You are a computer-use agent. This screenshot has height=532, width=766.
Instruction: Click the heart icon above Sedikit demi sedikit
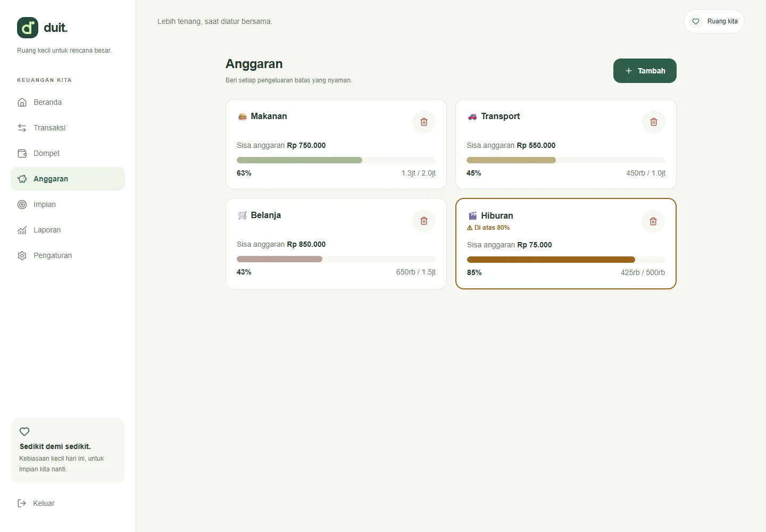(24, 431)
